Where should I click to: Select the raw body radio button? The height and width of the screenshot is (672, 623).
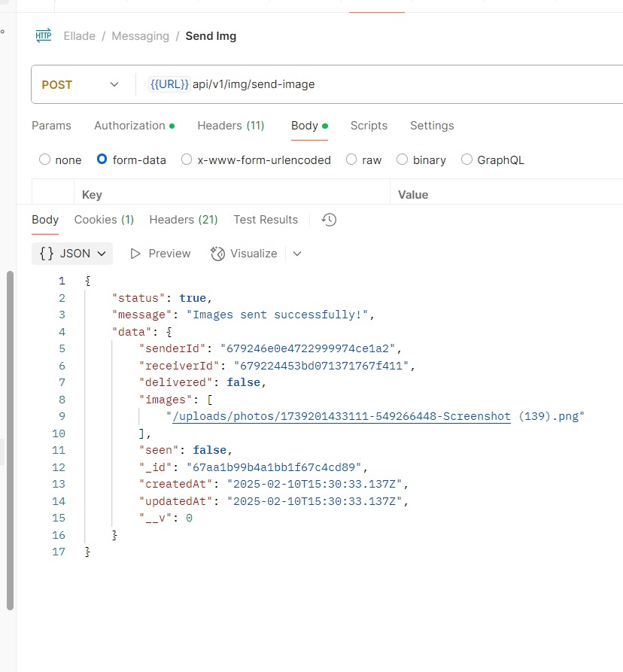point(351,160)
